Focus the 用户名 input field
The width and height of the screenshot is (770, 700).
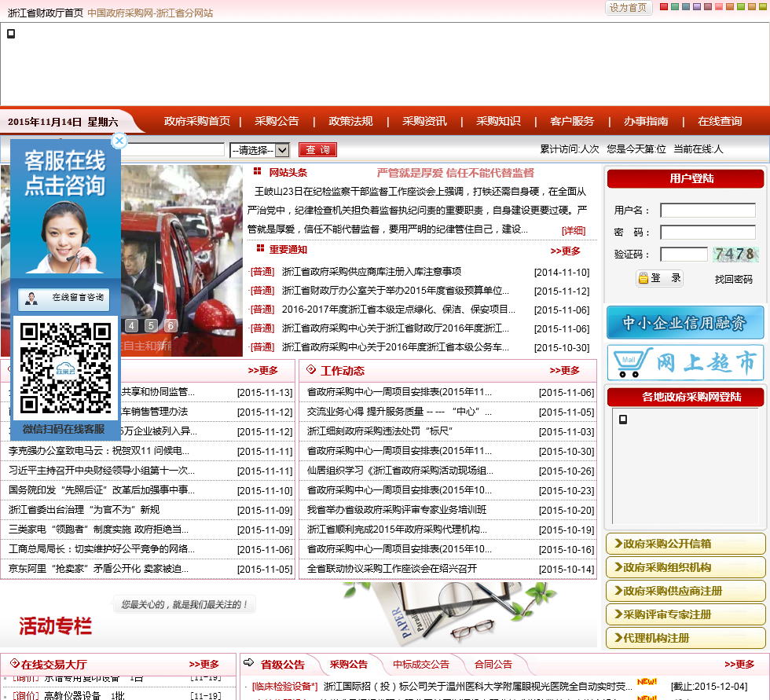click(x=708, y=210)
